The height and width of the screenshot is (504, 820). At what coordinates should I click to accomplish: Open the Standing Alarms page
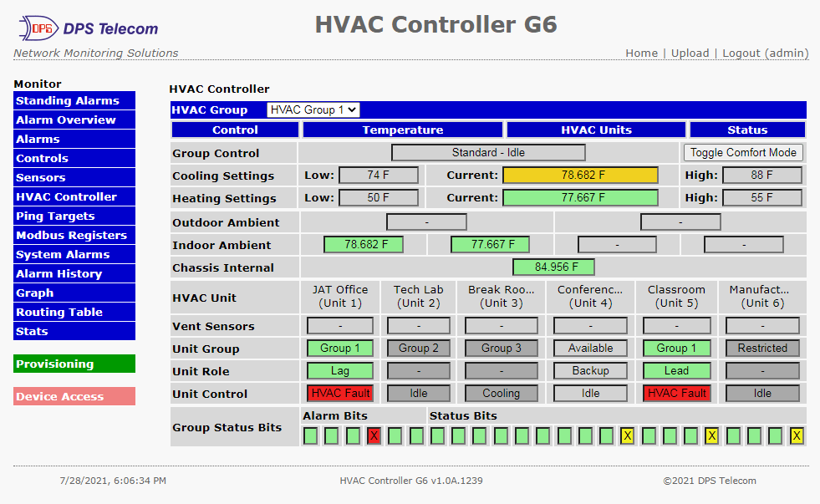click(74, 100)
